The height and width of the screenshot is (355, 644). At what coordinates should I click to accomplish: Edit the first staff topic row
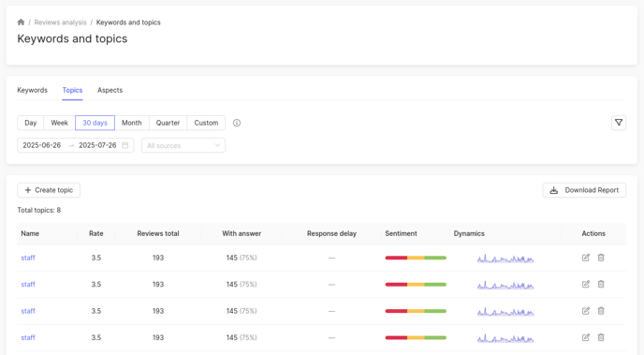click(x=586, y=258)
